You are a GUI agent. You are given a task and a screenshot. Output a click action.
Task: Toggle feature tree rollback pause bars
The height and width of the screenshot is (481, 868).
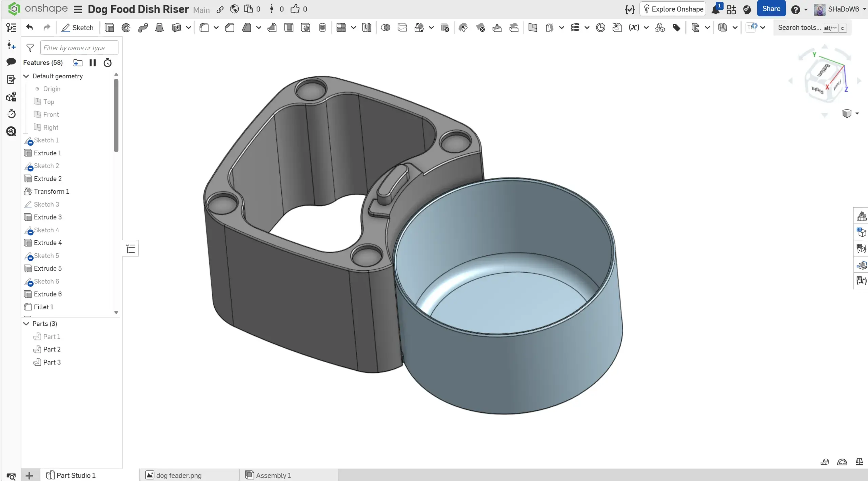[x=93, y=63]
